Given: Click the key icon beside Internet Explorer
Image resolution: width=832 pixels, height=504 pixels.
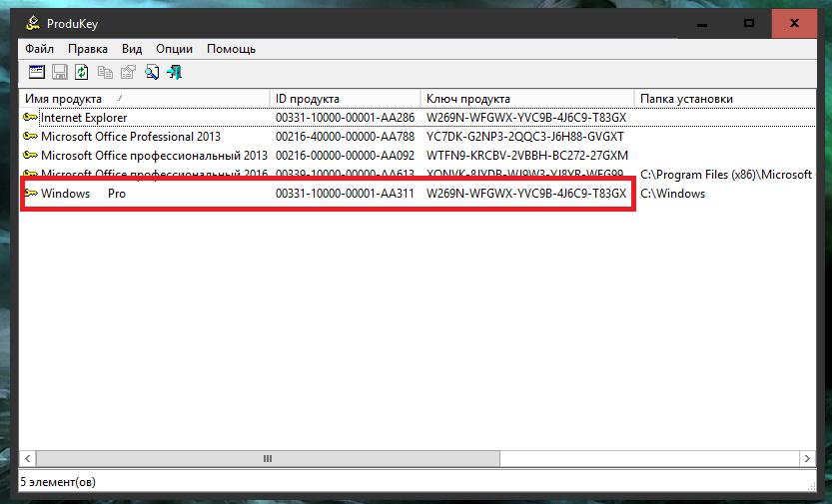Looking at the screenshot, I should (30, 117).
